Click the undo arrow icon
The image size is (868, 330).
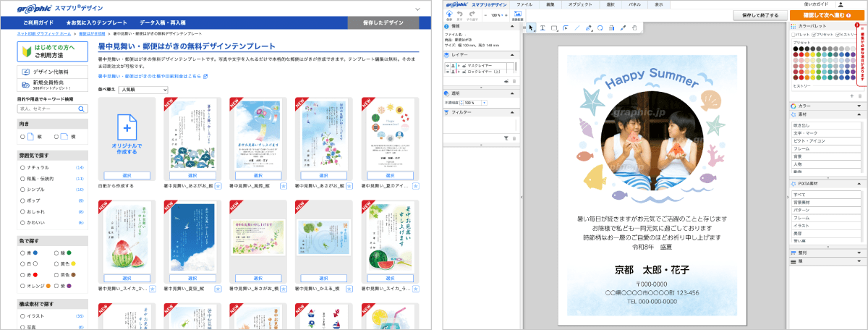(x=460, y=14)
